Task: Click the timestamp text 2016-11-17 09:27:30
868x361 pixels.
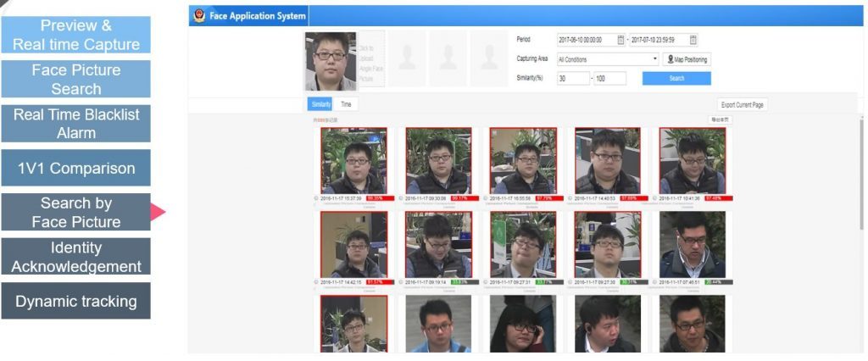Action: point(597,282)
